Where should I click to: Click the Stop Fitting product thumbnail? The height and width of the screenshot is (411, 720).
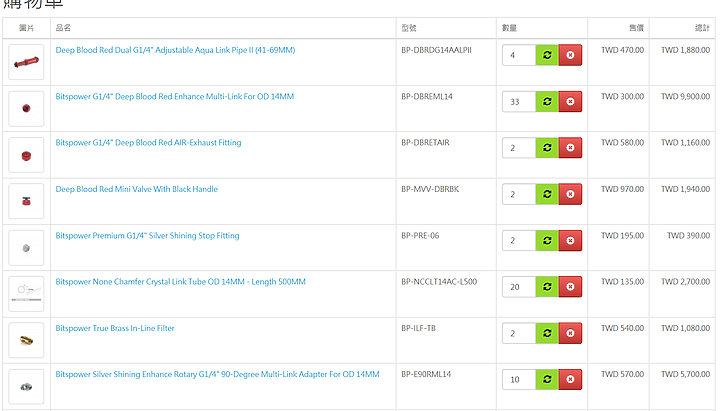point(26,248)
